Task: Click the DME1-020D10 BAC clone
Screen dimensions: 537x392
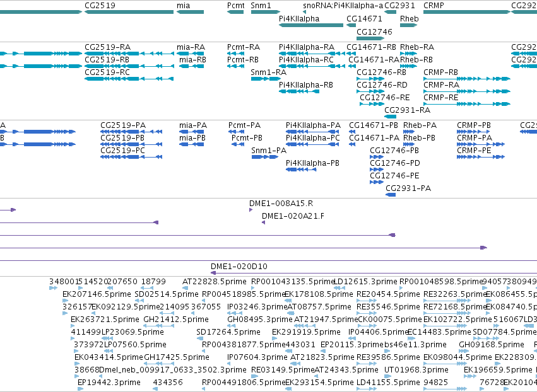Action: point(374,273)
